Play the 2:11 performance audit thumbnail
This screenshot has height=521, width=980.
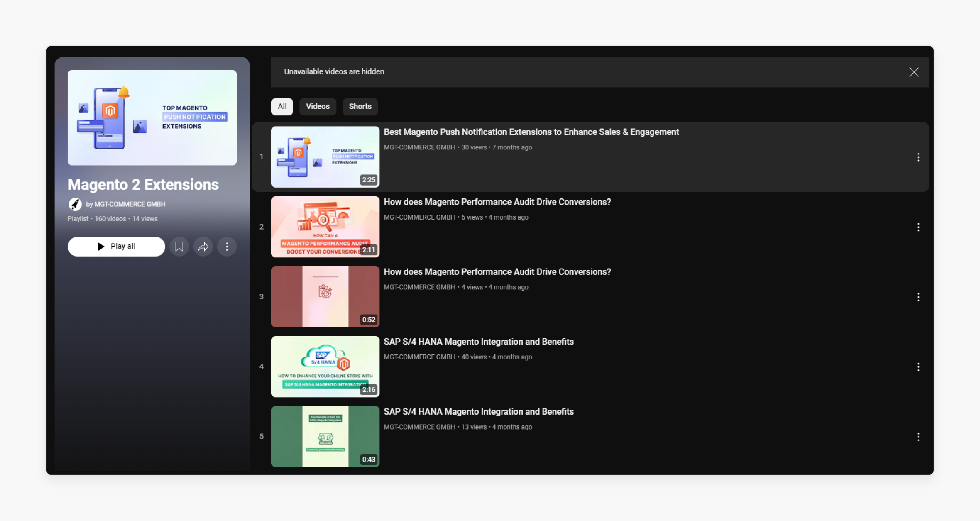(x=325, y=227)
